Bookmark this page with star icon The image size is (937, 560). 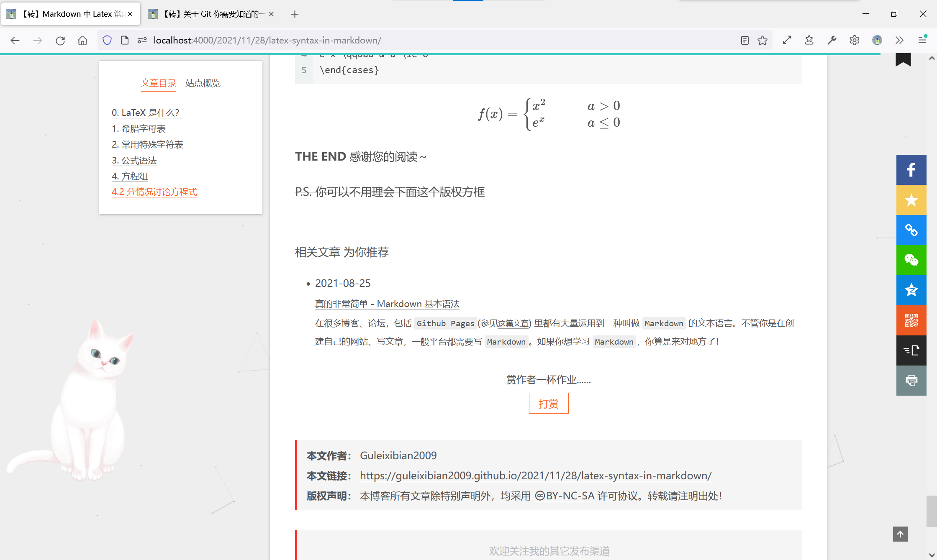point(762,40)
